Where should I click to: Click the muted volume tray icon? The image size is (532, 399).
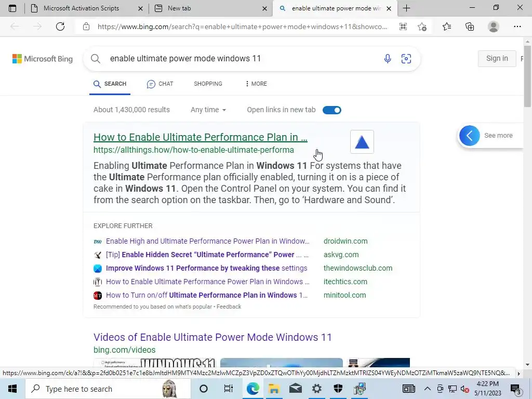coord(465,389)
